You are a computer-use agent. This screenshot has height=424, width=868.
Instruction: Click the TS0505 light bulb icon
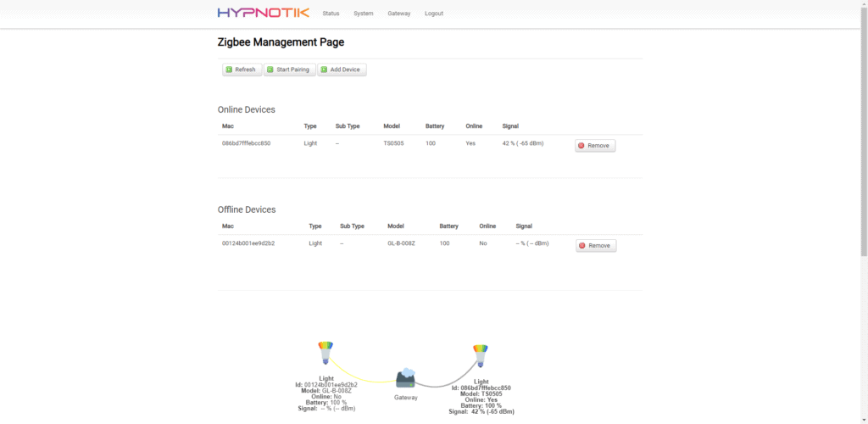tap(480, 355)
